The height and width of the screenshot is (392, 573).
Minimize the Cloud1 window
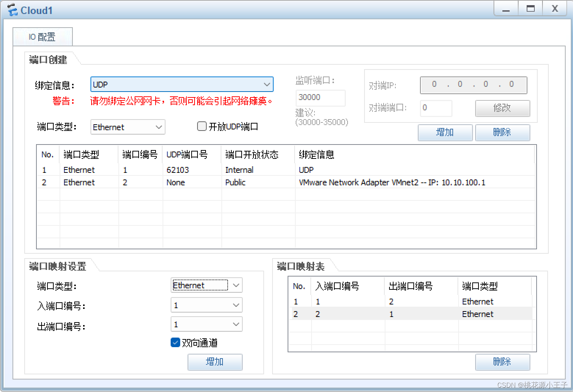tap(506, 9)
